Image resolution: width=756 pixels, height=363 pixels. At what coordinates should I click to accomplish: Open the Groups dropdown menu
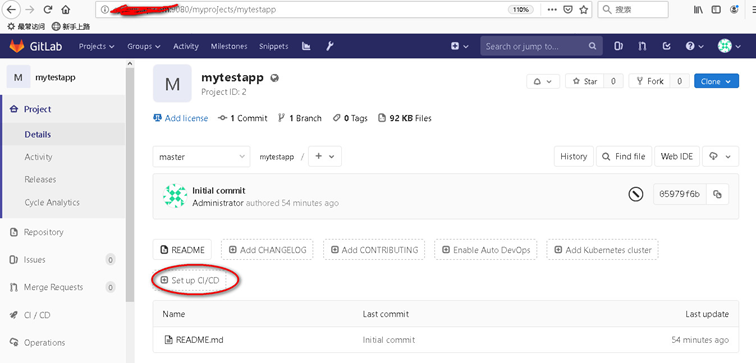pos(143,46)
